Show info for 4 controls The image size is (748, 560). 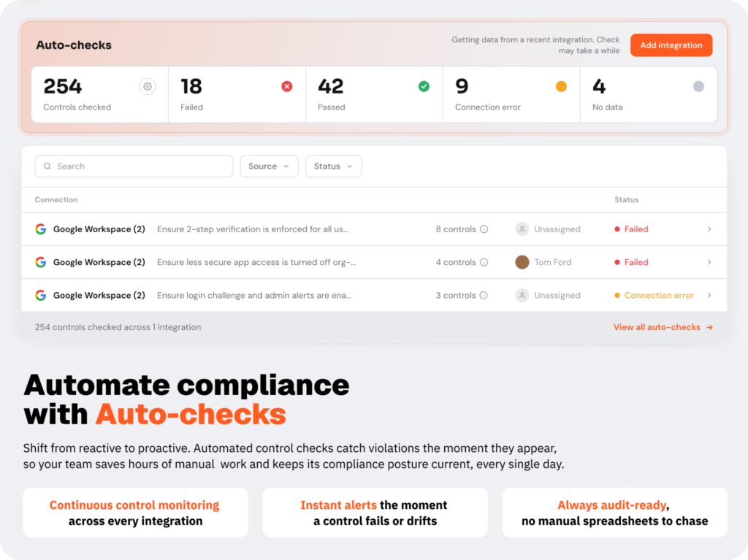pos(484,262)
